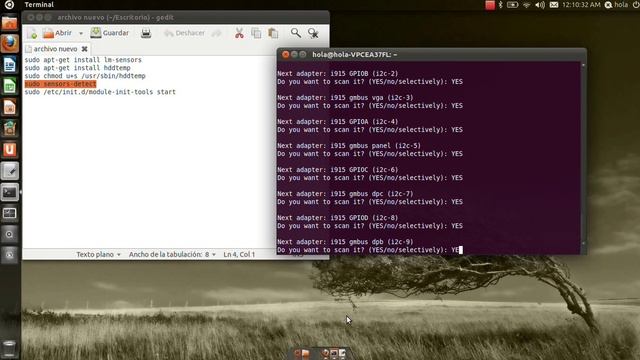The height and width of the screenshot is (360, 640).
Task: Click terminal line 'Next adapter: i915 gmbus dpb (i2c-9)'
Action: click(x=345, y=242)
